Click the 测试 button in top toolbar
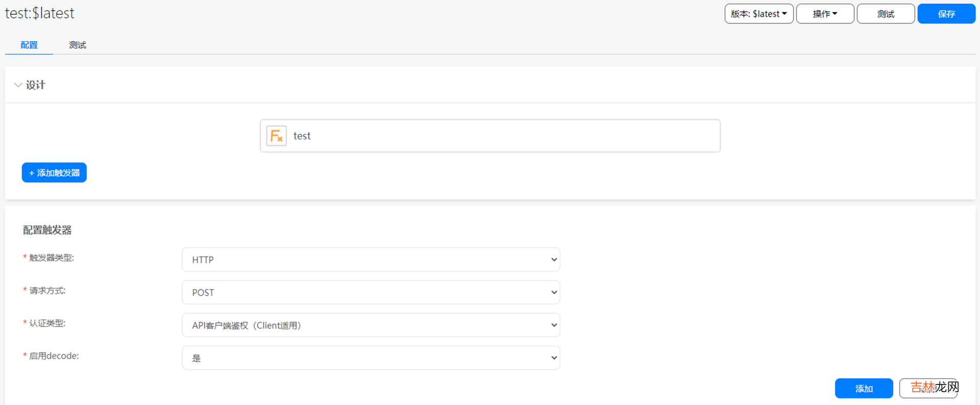 click(885, 14)
